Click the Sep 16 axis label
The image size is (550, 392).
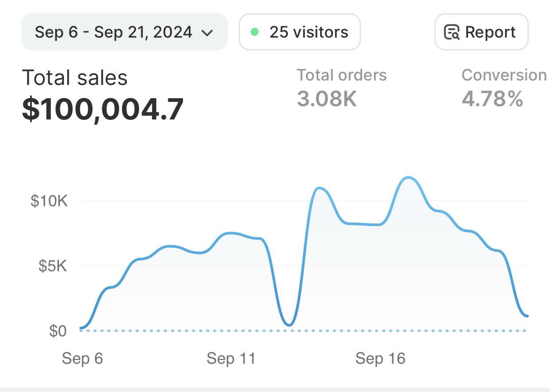[x=380, y=358]
